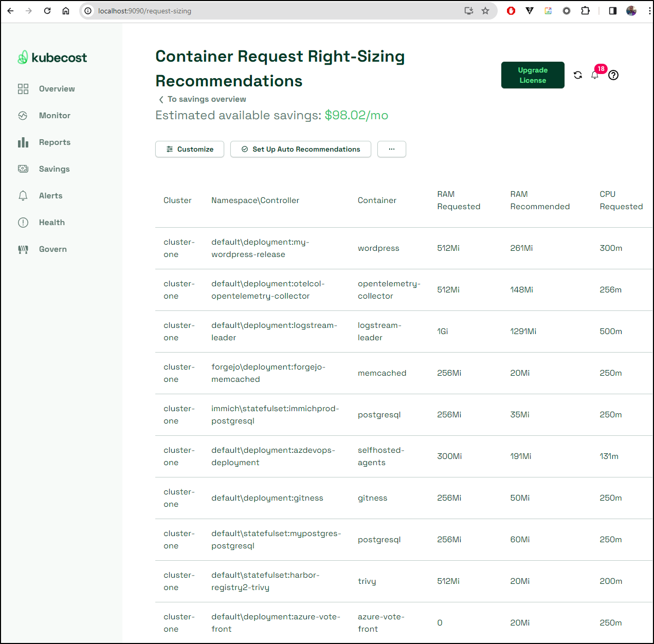Open the Govern sidebar icon
654x644 pixels.
tap(23, 249)
